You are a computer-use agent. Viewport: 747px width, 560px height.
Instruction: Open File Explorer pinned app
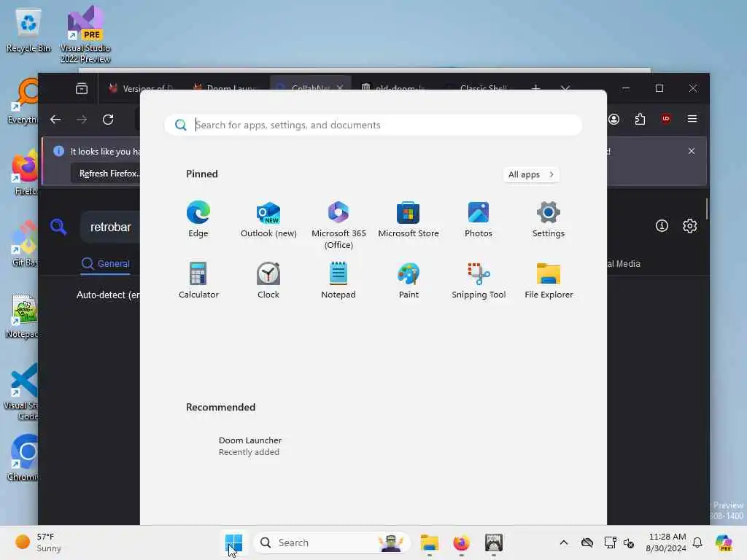point(549,280)
